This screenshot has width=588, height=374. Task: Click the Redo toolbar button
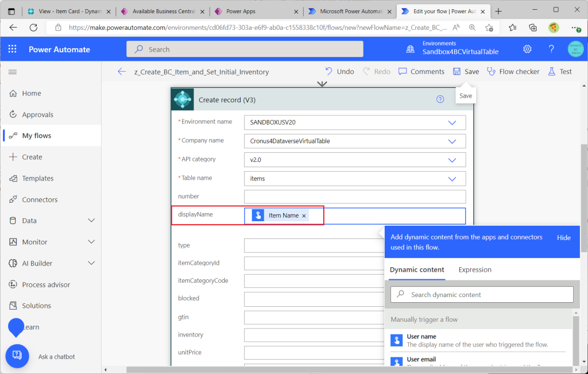point(377,72)
